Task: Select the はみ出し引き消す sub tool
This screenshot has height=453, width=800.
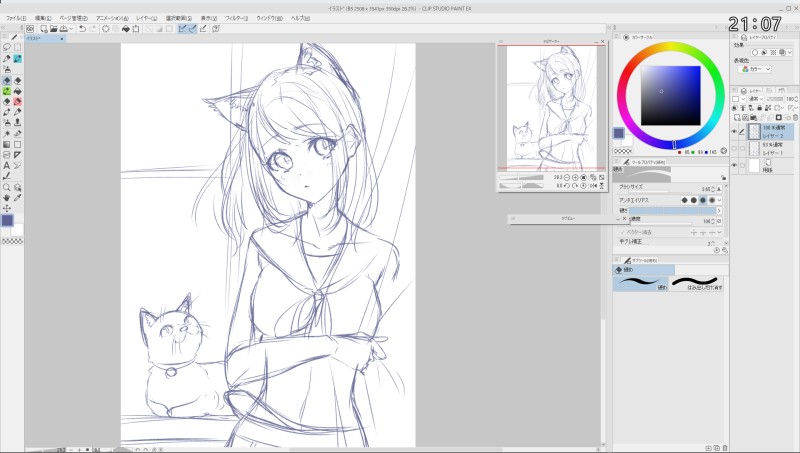Action: (x=697, y=284)
